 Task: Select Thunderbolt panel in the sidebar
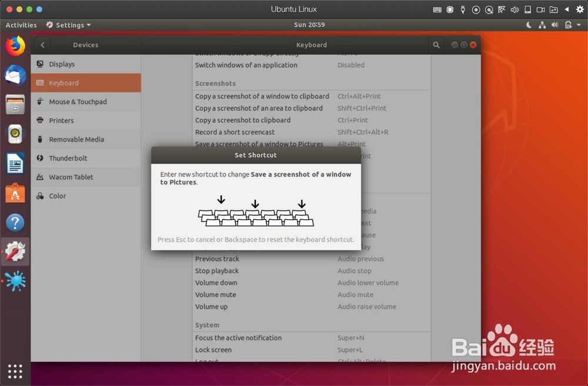[86, 158]
